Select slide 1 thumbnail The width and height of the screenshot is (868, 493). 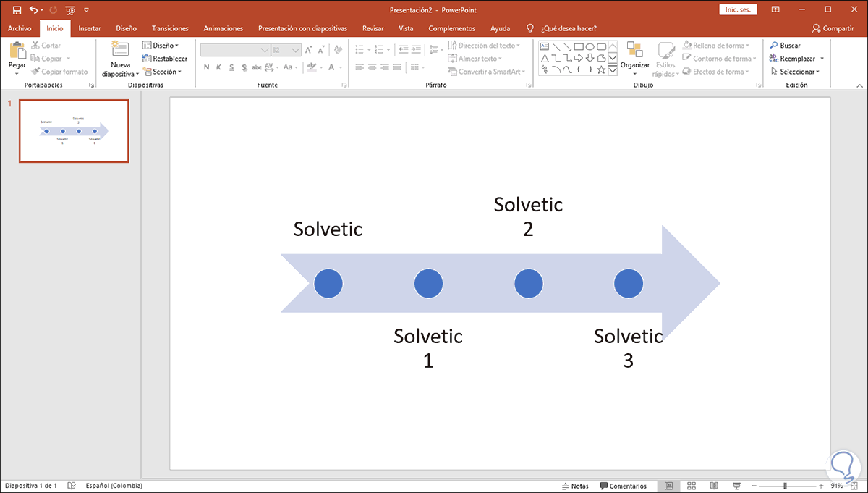pyautogui.click(x=74, y=131)
